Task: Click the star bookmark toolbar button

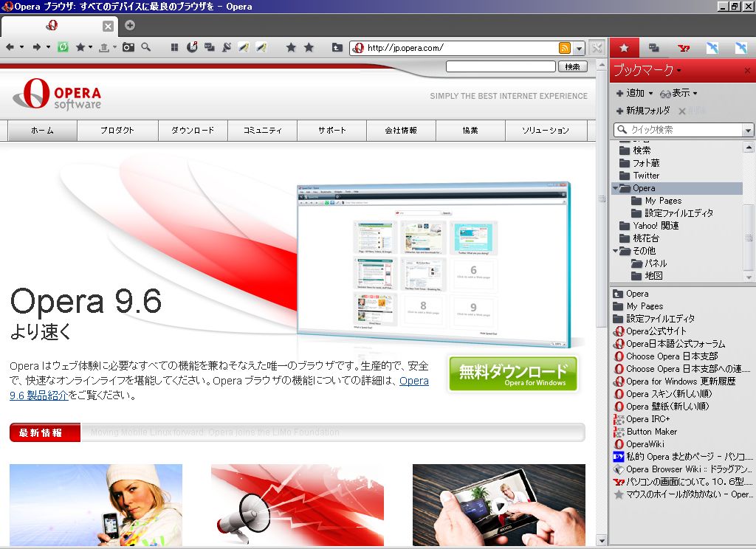Action: (80, 47)
